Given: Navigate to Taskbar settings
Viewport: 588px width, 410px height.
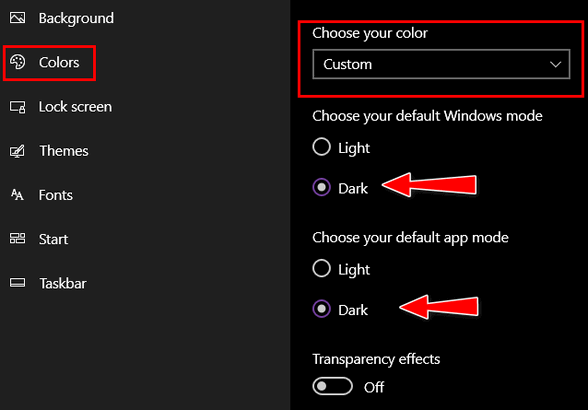Looking at the screenshot, I should [x=63, y=284].
